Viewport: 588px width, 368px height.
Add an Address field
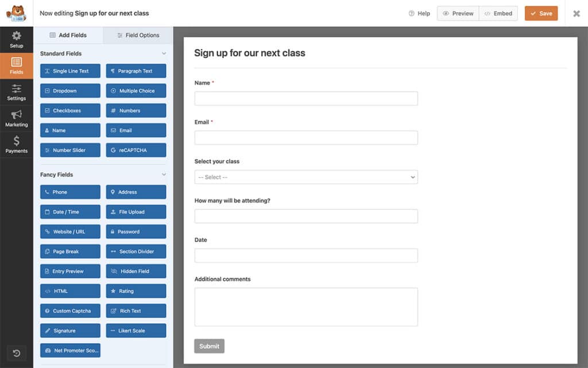136,192
